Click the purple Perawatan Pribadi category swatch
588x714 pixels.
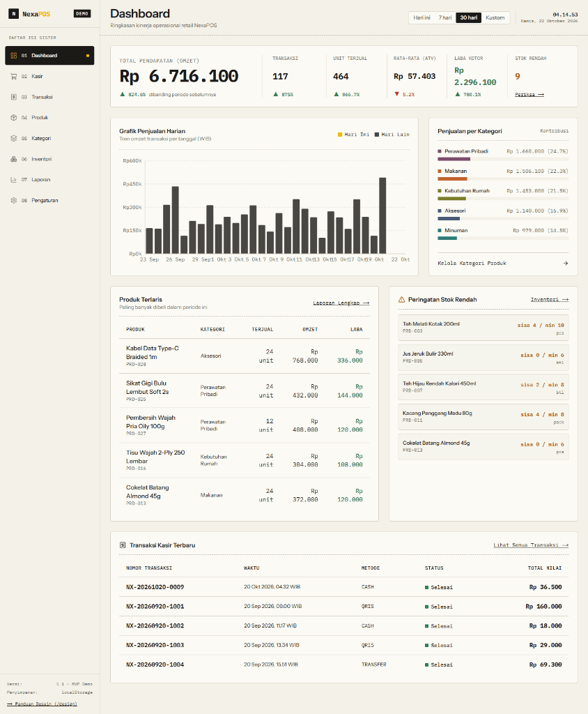point(440,151)
